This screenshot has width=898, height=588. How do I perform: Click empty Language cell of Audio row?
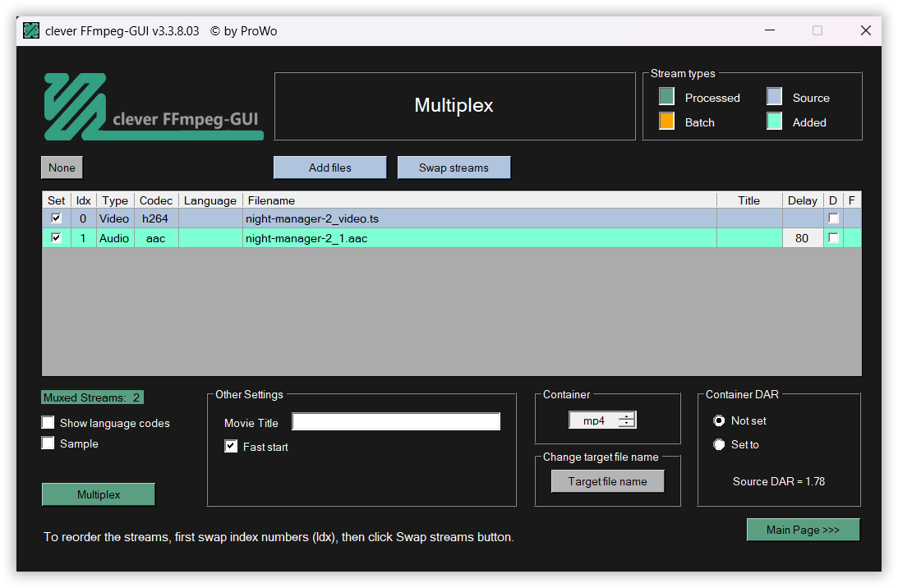[210, 237]
